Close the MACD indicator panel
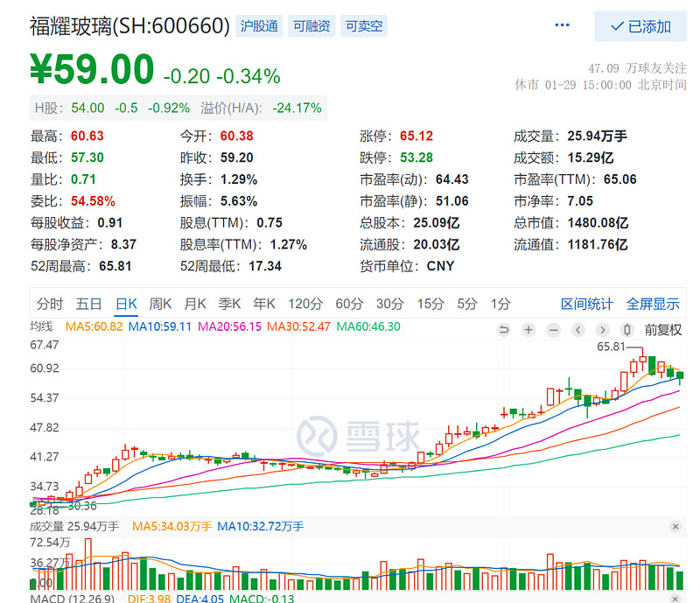The width and height of the screenshot is (700, 603). click(x=675, y=599)
